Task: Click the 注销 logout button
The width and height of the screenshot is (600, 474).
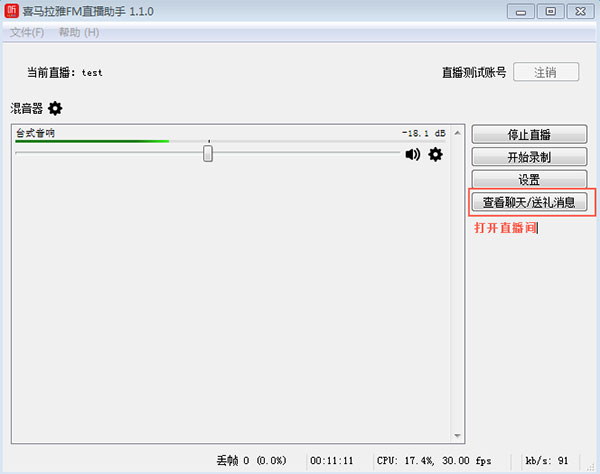Action: tap(546, 72)
